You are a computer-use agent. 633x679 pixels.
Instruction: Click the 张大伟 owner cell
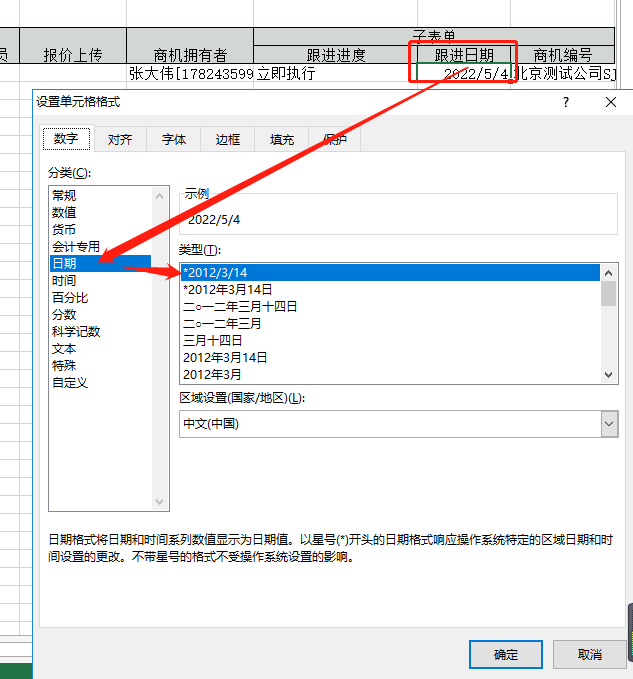(190, 73)
